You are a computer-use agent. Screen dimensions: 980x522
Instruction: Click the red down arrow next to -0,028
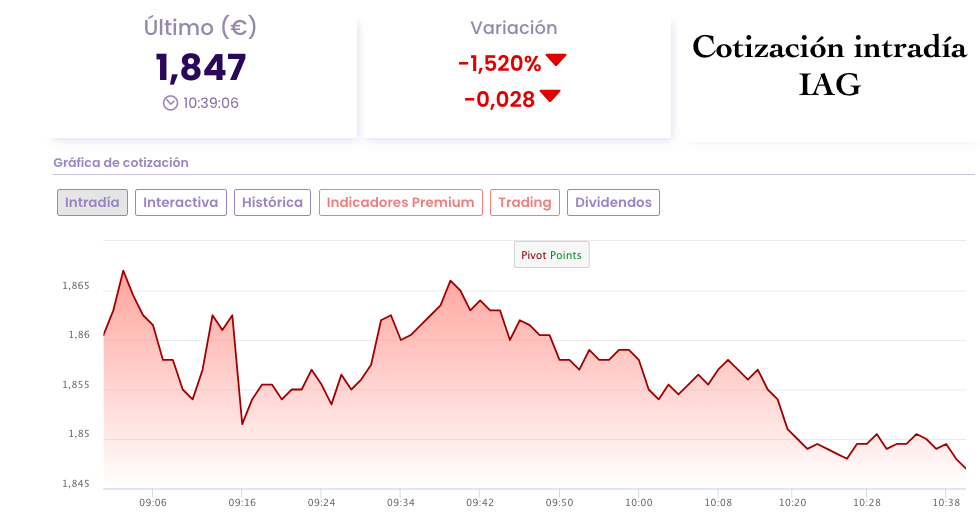click(550, 97)
